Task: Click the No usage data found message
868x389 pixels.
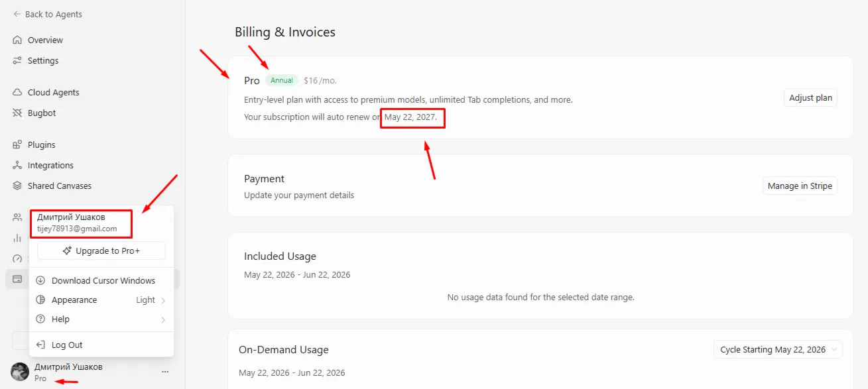Action: point(541,298)
